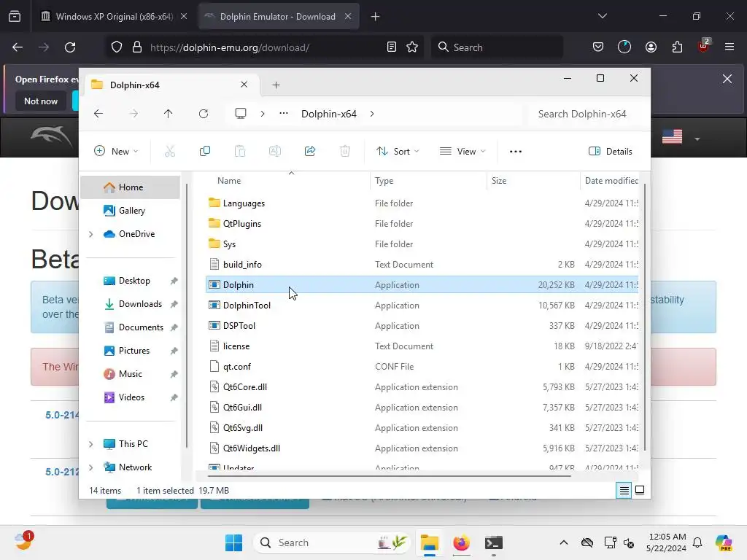The height and width of the screenshot is (560, 747).
Task: Sort by Name column header
Action: click(x=229, y=181)
